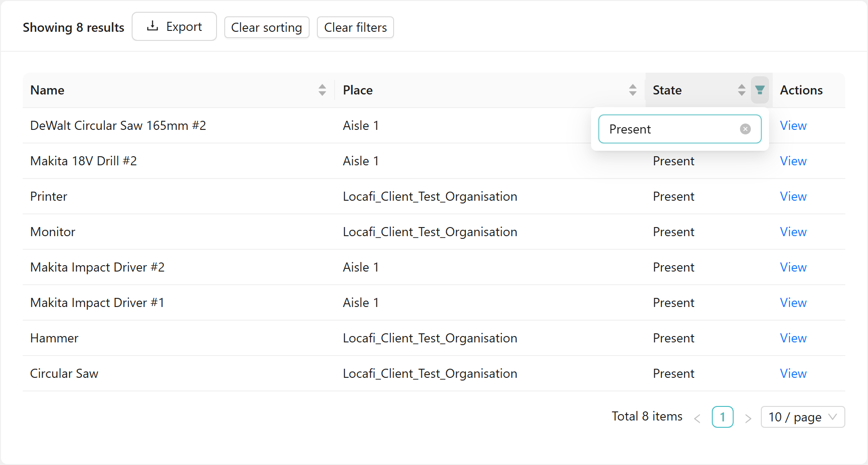Click the Showing 8 results label

tap(74, 27)
